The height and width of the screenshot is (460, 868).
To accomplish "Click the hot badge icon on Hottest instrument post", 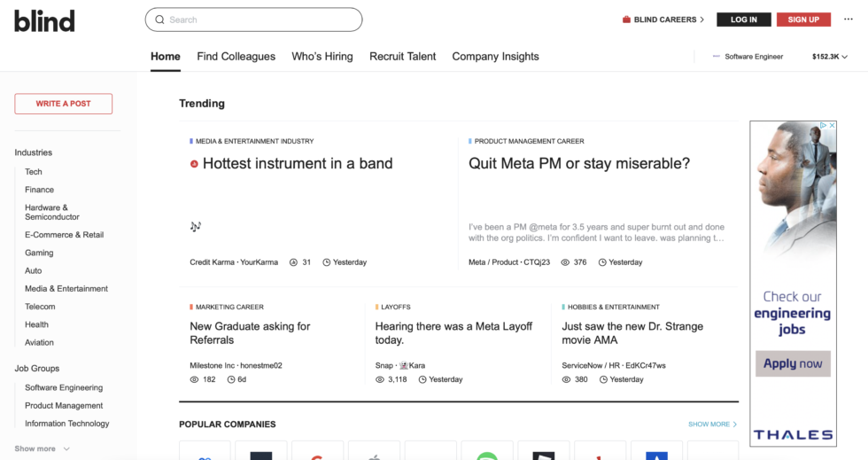I will 194,164.
